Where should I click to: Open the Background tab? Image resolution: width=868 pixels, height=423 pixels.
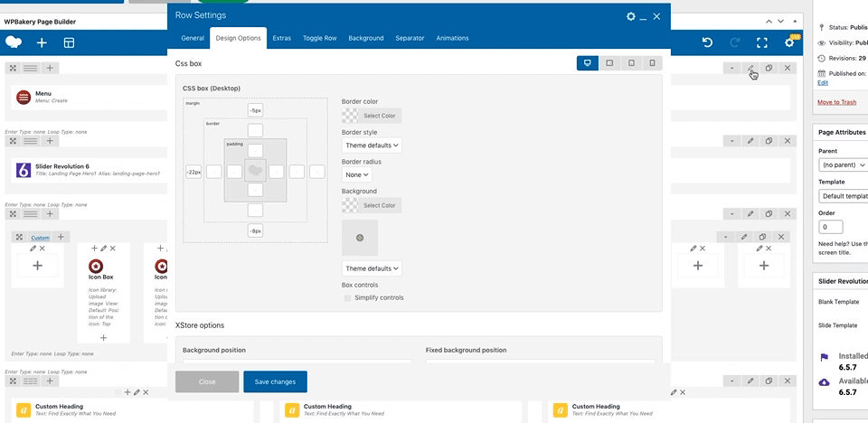pyautogui.click(x=366, y=38)
